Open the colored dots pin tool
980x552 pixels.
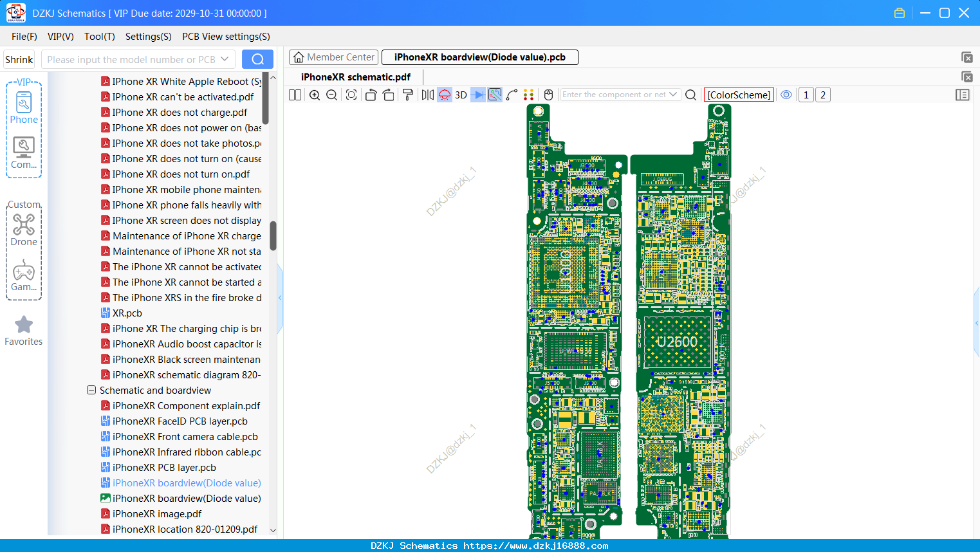pos(529,95)
